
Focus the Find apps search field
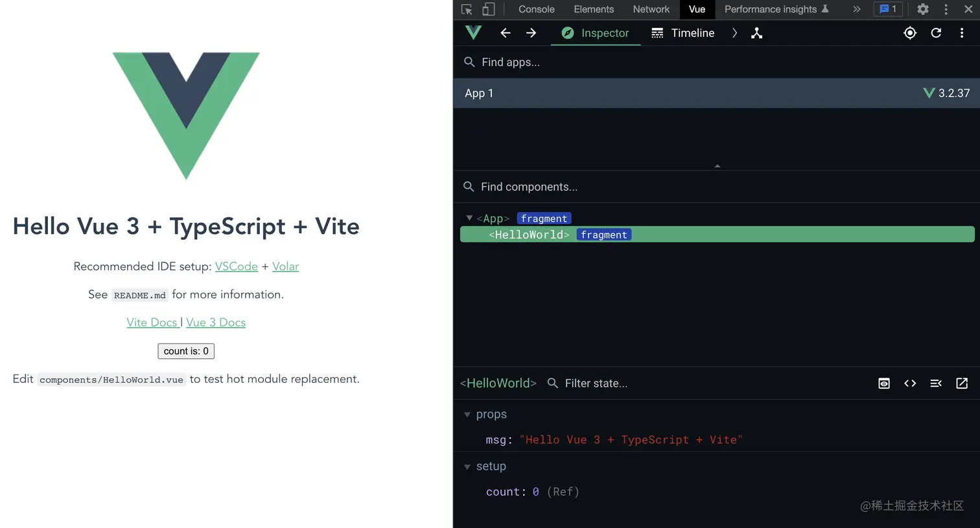pos(716,62)
